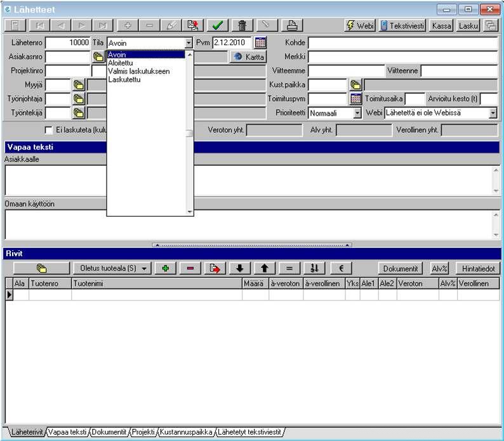Click the Tekstiviesti button
Viewport: 504px width, 441px height.
pos(402,25)
